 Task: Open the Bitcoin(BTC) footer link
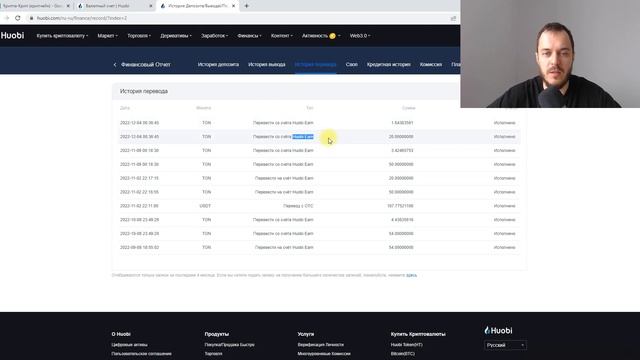pos(402,354)
